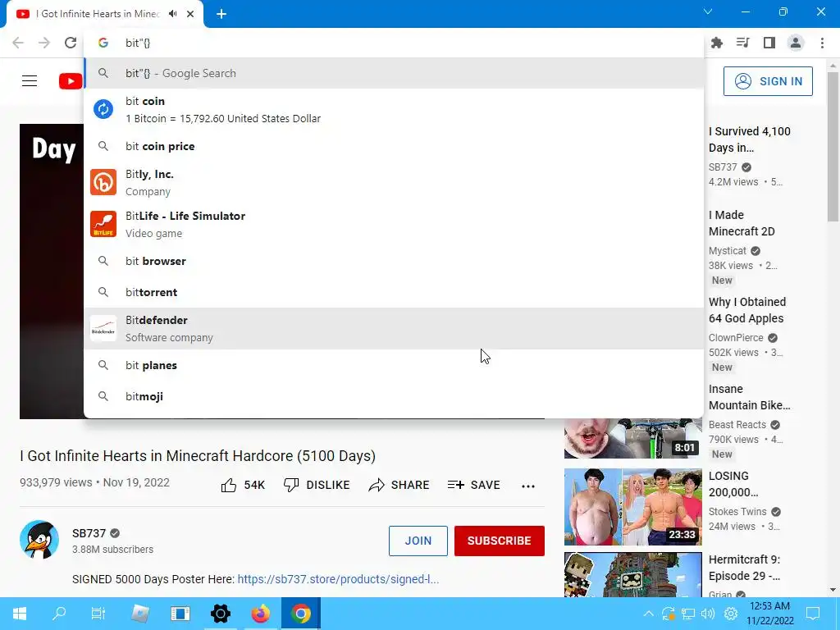Open Task View on the taskbar

click(98, 614)
